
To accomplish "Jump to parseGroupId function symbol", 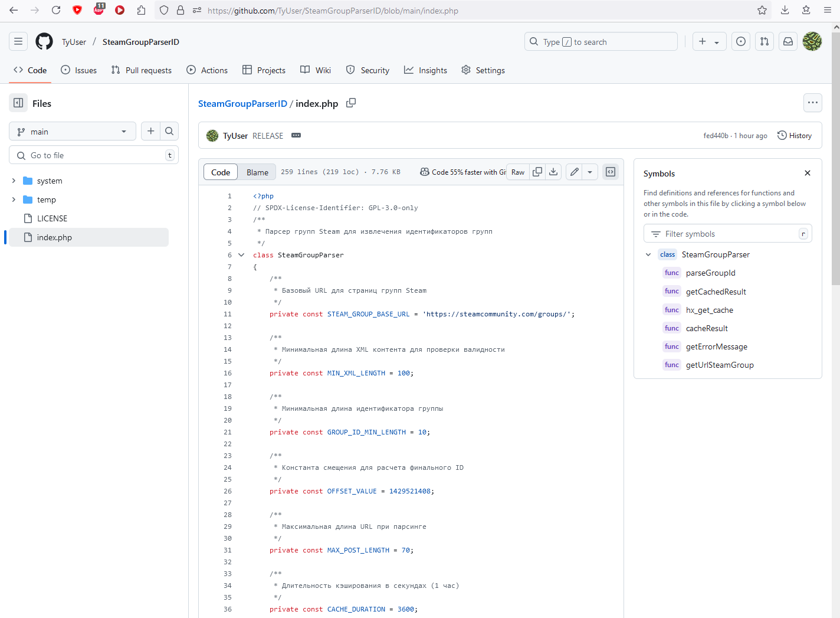I will coord(710,273).
